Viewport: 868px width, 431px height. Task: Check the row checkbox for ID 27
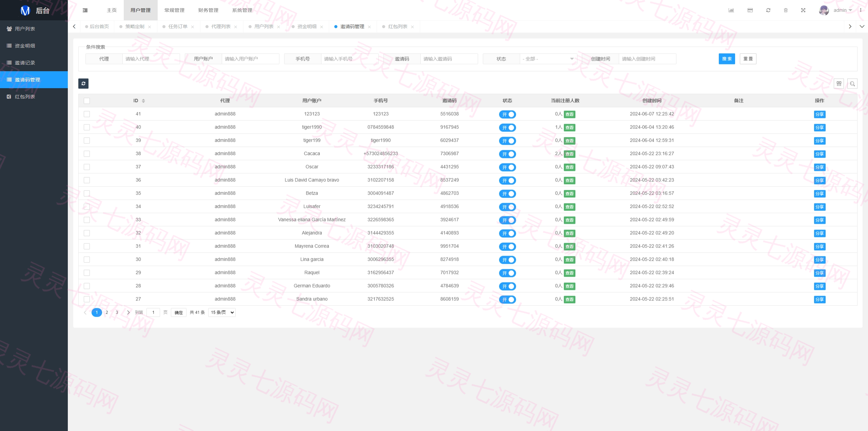87,299
